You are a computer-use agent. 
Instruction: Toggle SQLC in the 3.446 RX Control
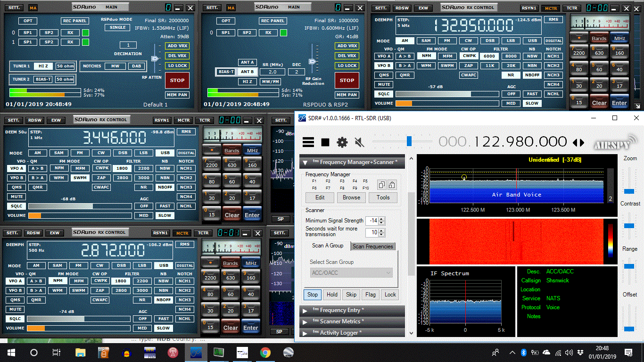[16, 206]
